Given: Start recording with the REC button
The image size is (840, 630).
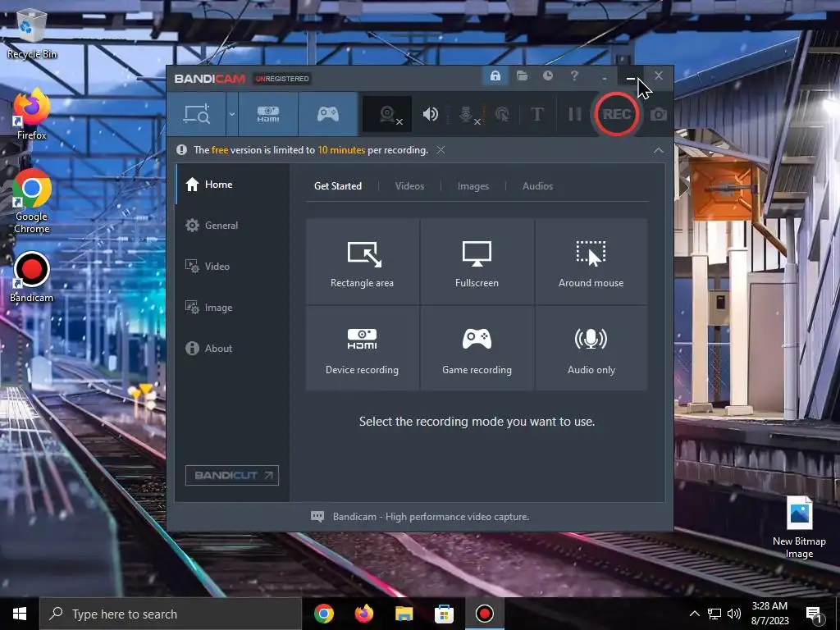Looking at the screenshot, I should [x=616, y=114].
